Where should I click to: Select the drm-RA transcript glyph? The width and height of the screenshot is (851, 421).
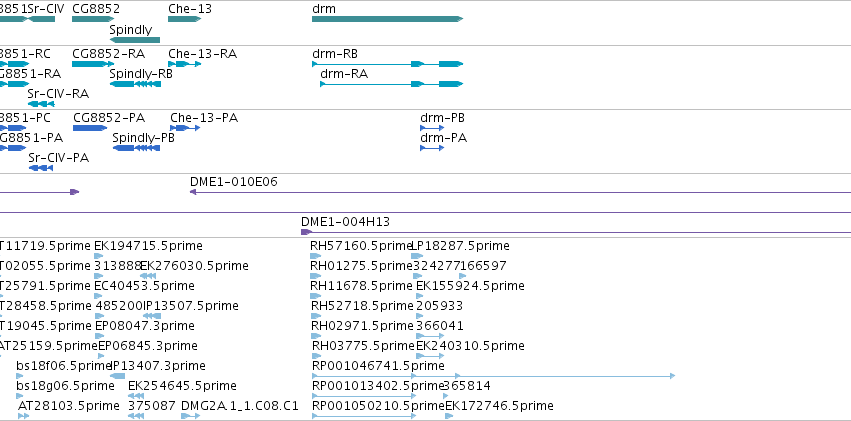[x=391, y=84]
